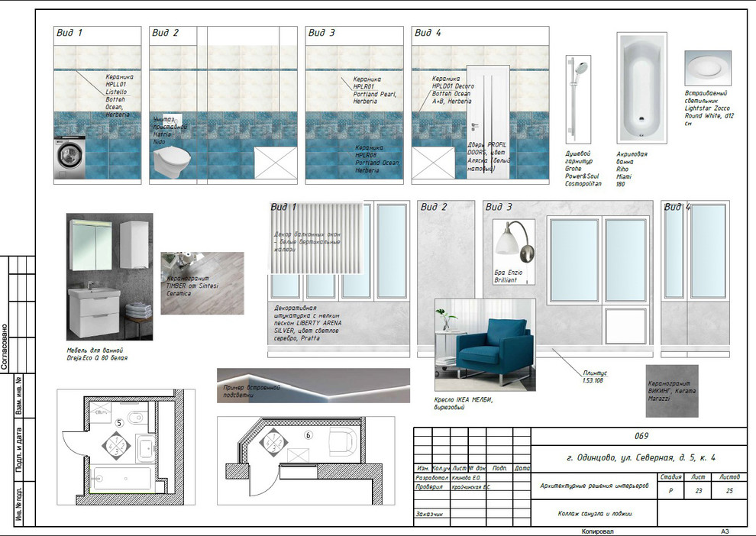Select the TIMBER porcelain floor tile sample
756x536 pixels.
click(202, 283)
